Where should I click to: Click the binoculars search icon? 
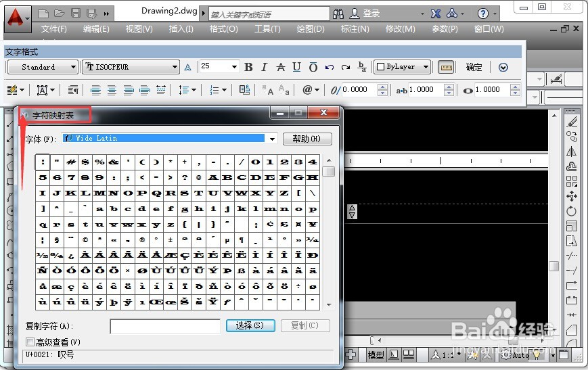338,14
